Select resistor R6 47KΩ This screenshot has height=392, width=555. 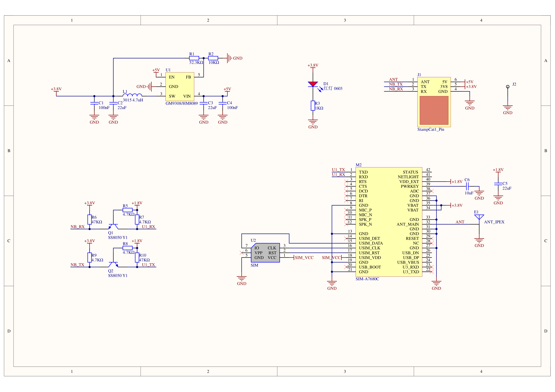[89, 219]
